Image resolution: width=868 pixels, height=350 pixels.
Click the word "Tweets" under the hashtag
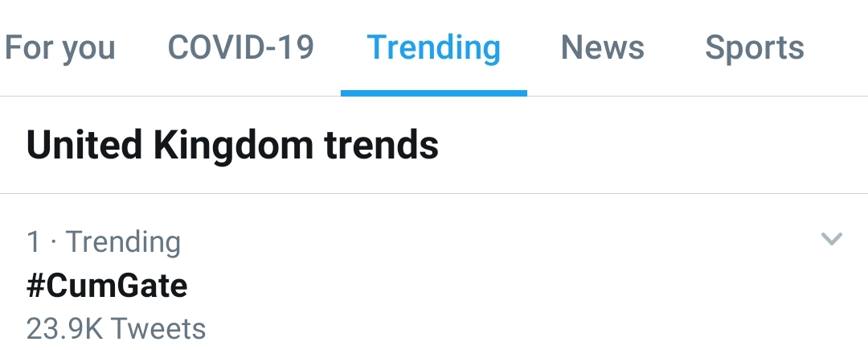click(x=158, y=328)
